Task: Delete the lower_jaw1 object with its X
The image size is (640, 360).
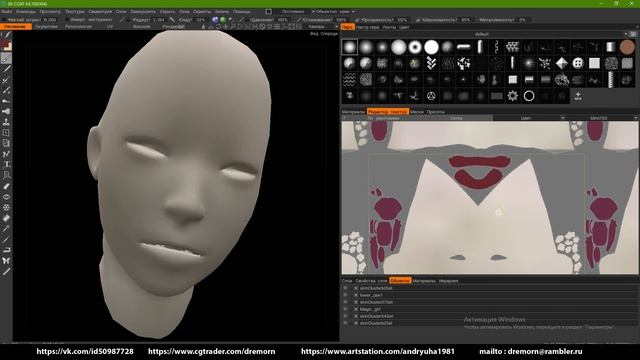Action: coord(356,295)
